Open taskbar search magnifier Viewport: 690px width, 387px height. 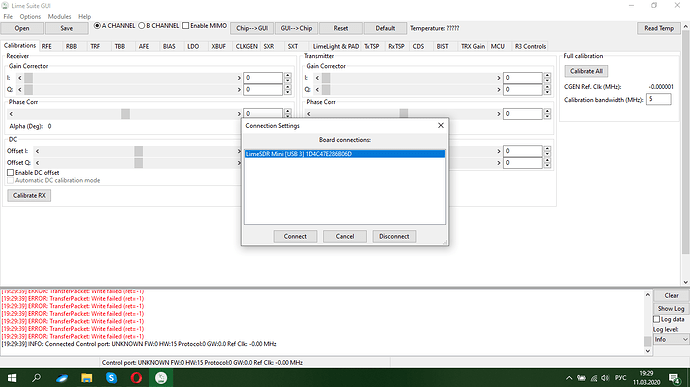click(x=37, y=378)
